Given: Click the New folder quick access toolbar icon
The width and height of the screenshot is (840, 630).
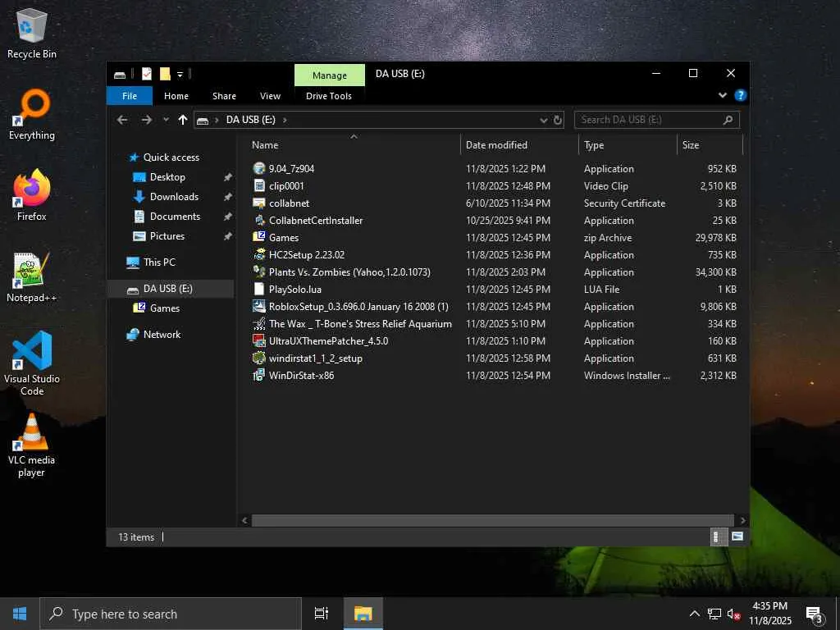Looking at the screenshot, I should [165, 74].
